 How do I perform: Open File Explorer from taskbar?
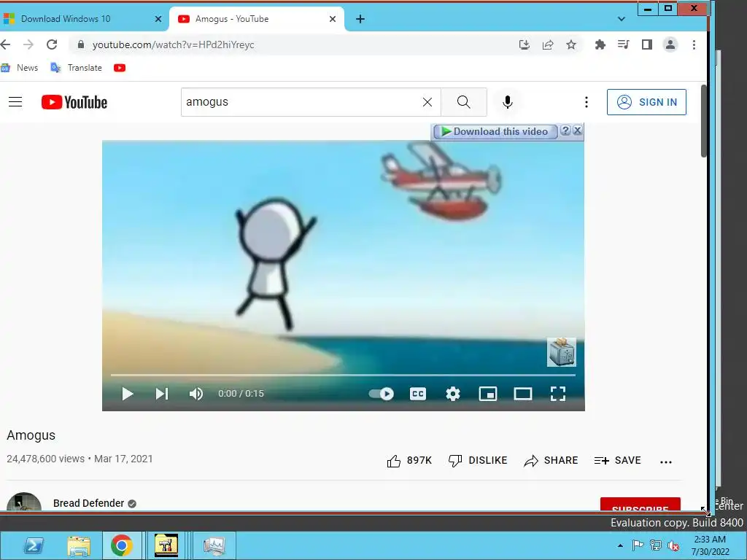click(79, 545)
